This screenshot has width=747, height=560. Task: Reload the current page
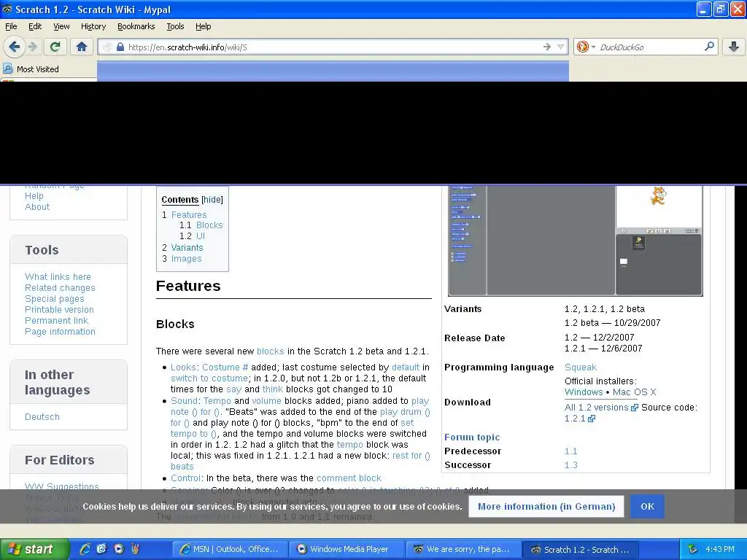click(55, 47)
